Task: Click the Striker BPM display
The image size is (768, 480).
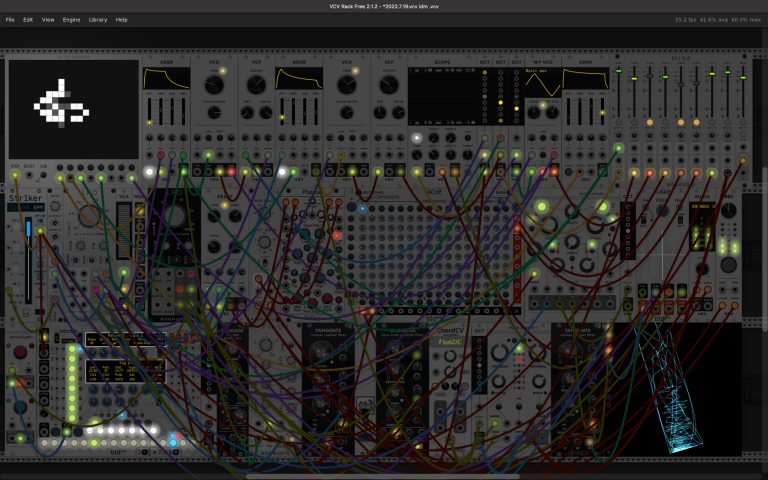Action: pos(26,208)
